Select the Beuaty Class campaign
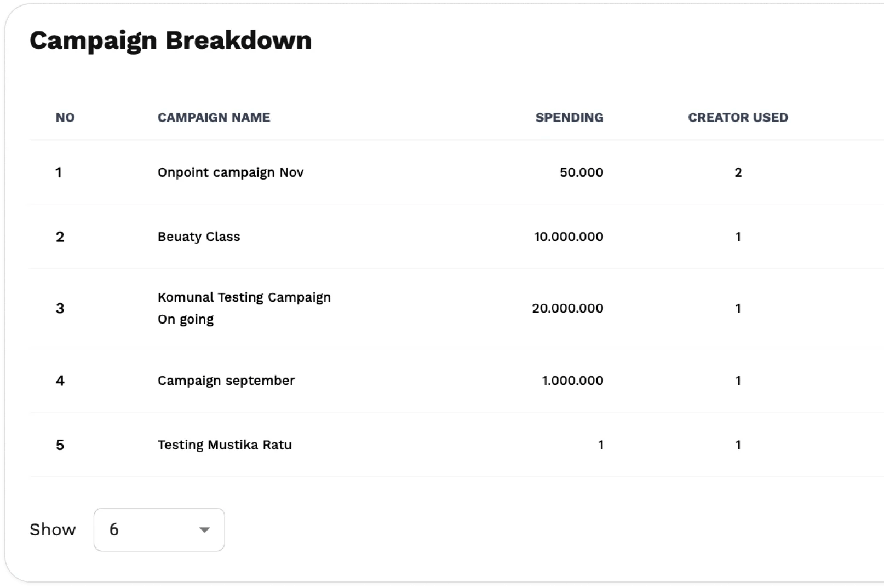The width and height of the screenshot is (884, 588). click(199, 237)
